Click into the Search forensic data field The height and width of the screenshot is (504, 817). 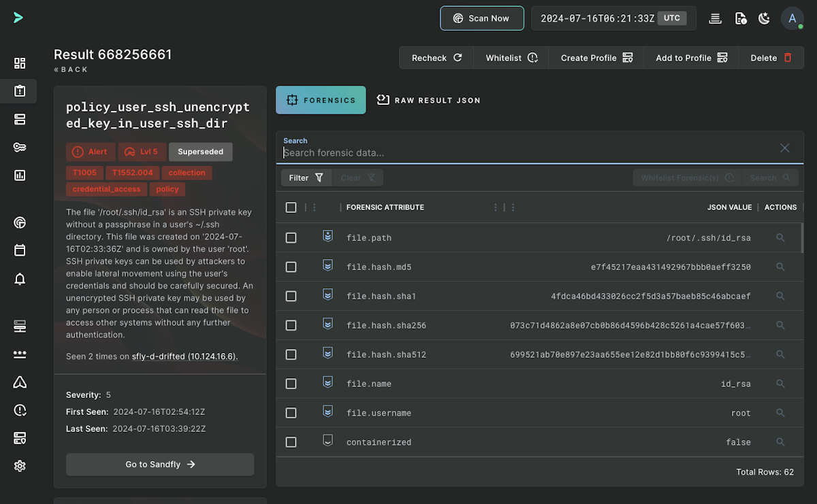point(477,152)
